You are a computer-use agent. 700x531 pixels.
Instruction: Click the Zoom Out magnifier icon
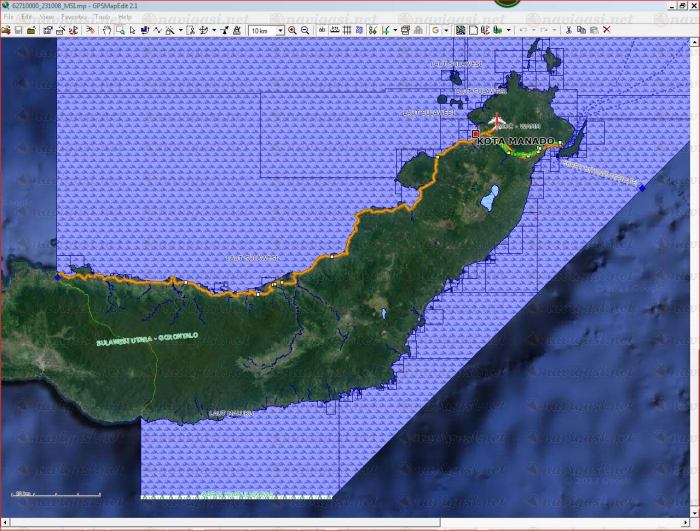click(x=305, y=30)
